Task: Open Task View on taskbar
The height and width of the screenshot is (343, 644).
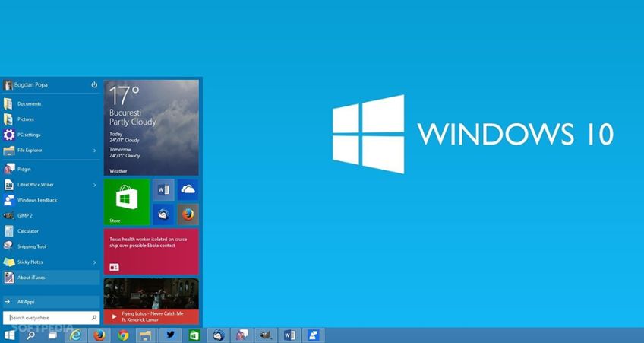Action: (52, 335)
